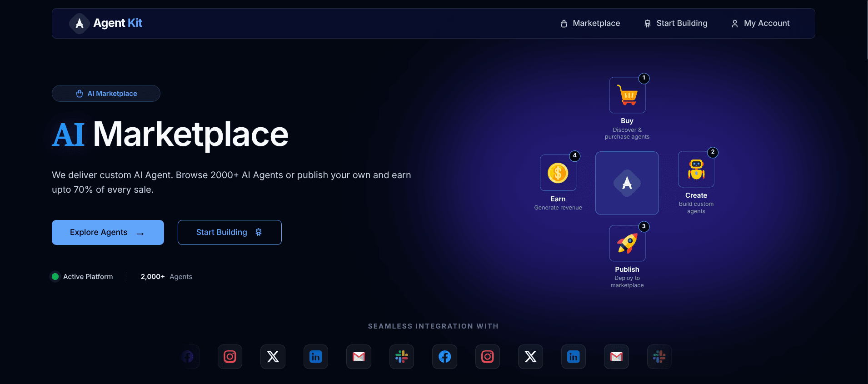This screenshot has height=384, width=868.
Task: Click the central Agent Kit logo tile
Action: click(x=627, y=183)
